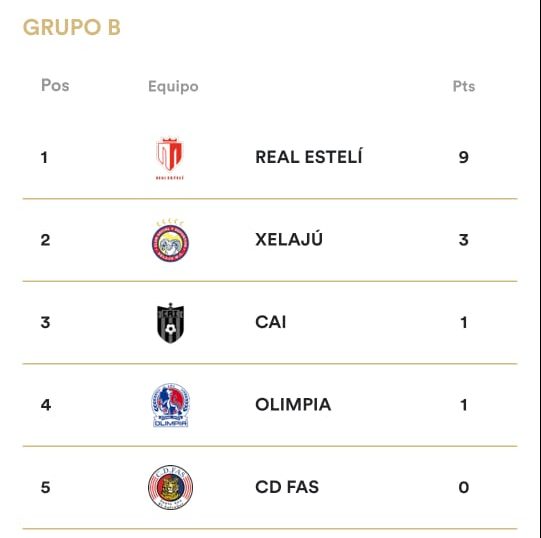Image resolution: width=541 pixels, height=538 pixels.
Task: Click the CAI team name
Action: coord(270,322)
